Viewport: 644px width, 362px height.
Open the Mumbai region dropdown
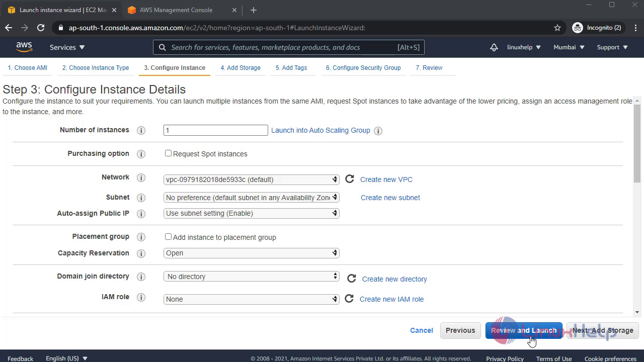(x=569, y=47)
